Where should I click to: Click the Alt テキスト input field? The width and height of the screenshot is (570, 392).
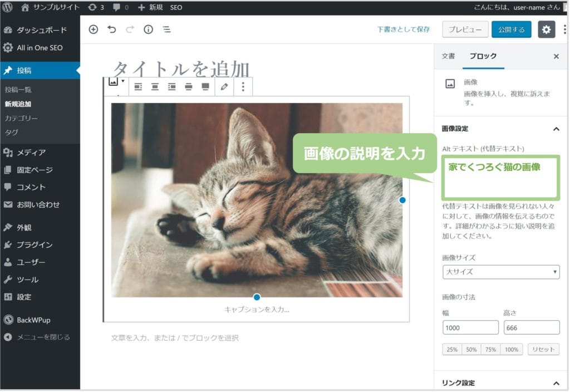click(500, 178)
